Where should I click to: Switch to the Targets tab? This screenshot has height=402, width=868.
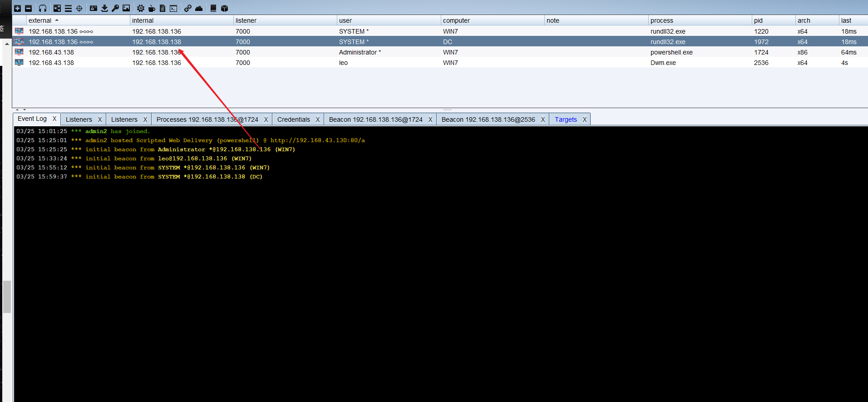tap(566, 119)
